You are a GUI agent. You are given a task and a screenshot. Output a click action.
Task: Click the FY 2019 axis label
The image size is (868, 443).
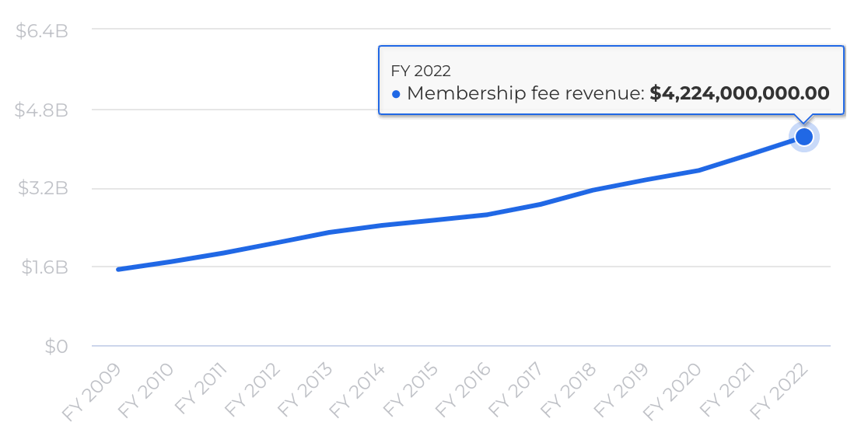pyautogui.click(x=621, y=390)
